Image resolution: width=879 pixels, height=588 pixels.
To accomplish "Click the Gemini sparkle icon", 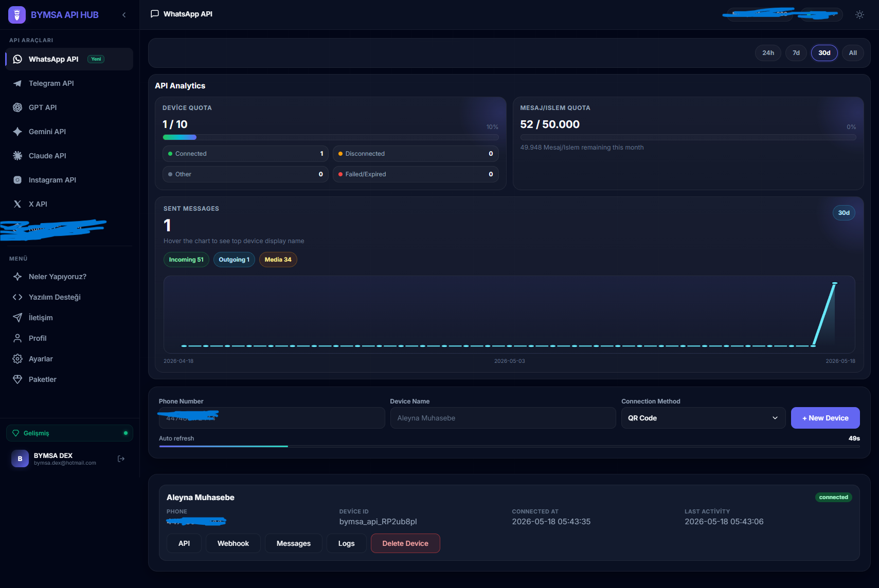I will point(17,132).
